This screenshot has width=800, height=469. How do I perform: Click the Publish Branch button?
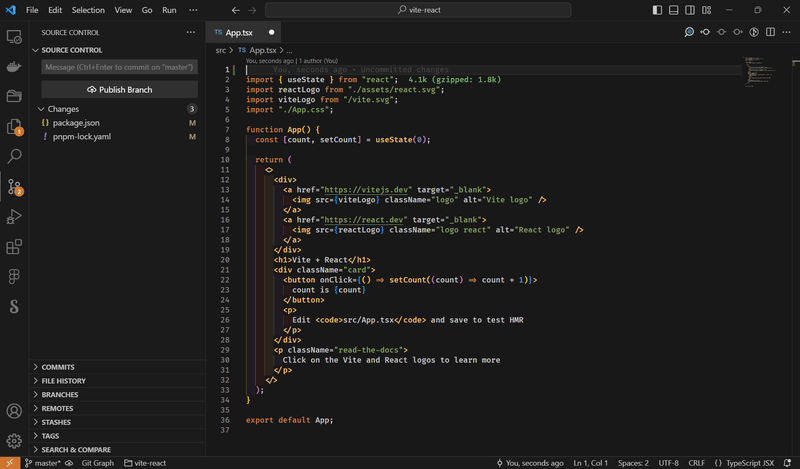pyautogui.click(x=119, y=89)
